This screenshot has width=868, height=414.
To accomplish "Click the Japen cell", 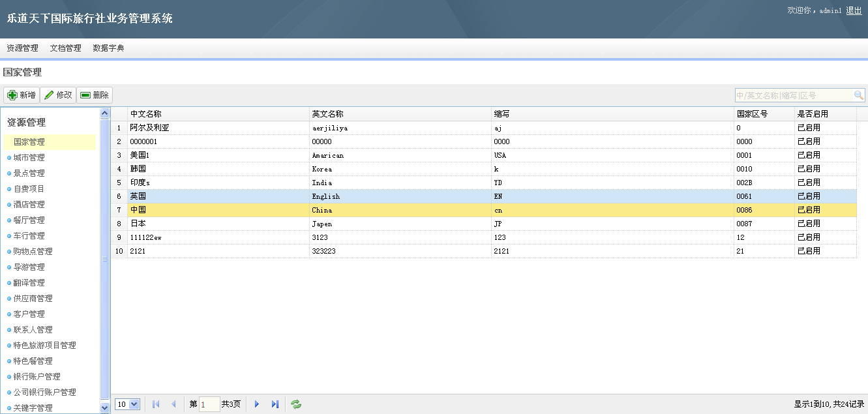I will (x=400, y=224).
